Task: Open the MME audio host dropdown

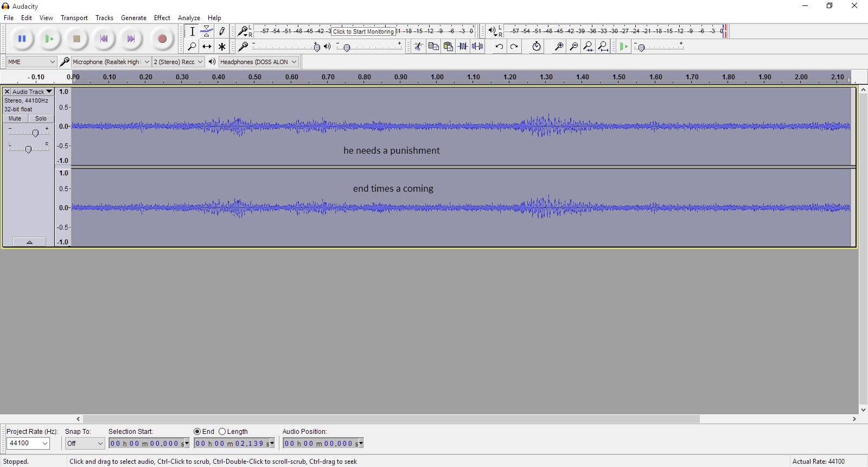Action: click(31, 62)
